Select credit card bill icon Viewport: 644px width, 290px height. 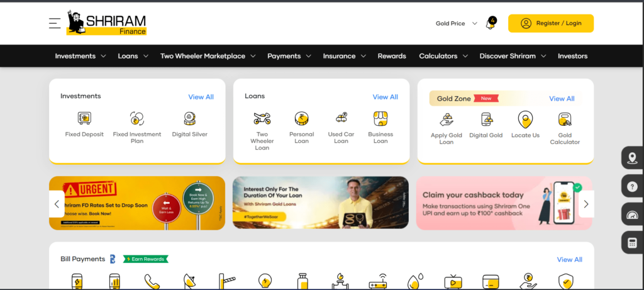coord(491,282)
